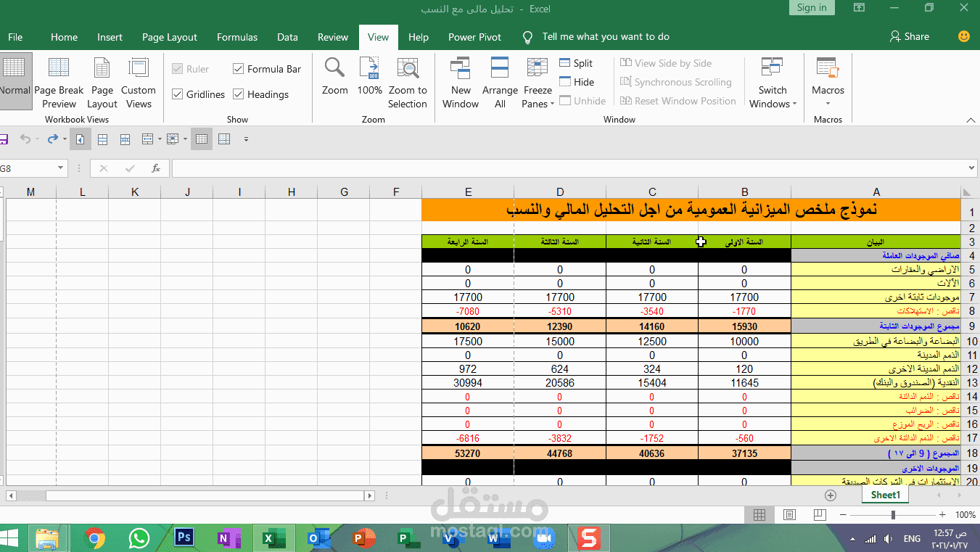Click Split to divide the window
980x552 pixels.
click(x=577, y=63)
